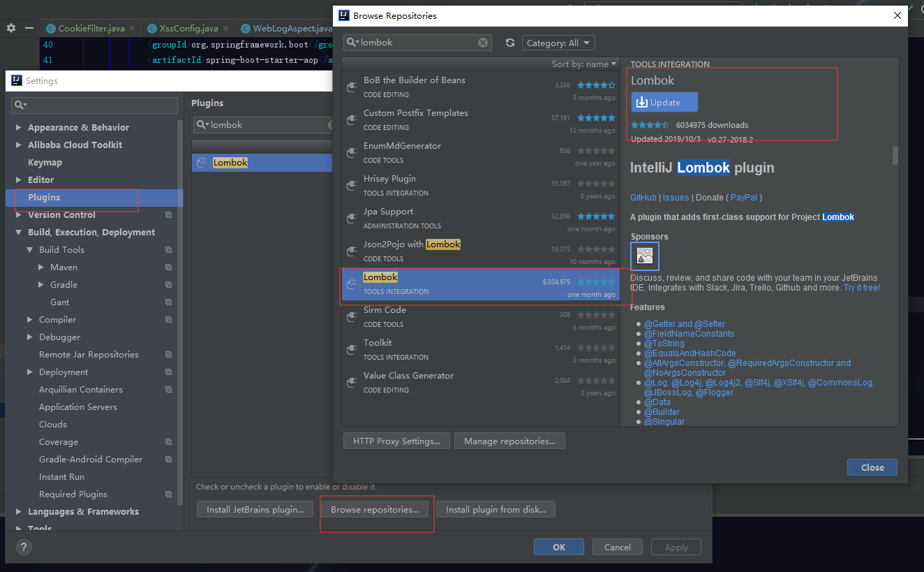The width and height of the screenshot is (924, 572).
Task: Expand Alibaba Cloud Toolkit settings
Action: point(19,145)
